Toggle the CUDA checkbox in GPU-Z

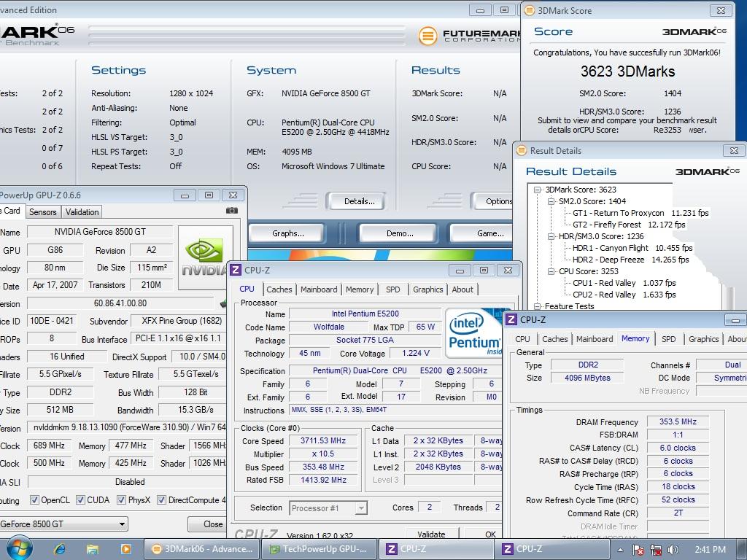pyautogui.click(x=80, y=500)
